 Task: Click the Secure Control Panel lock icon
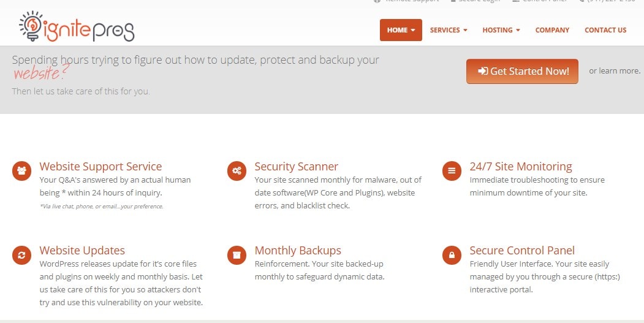click(x=452, y=255)
